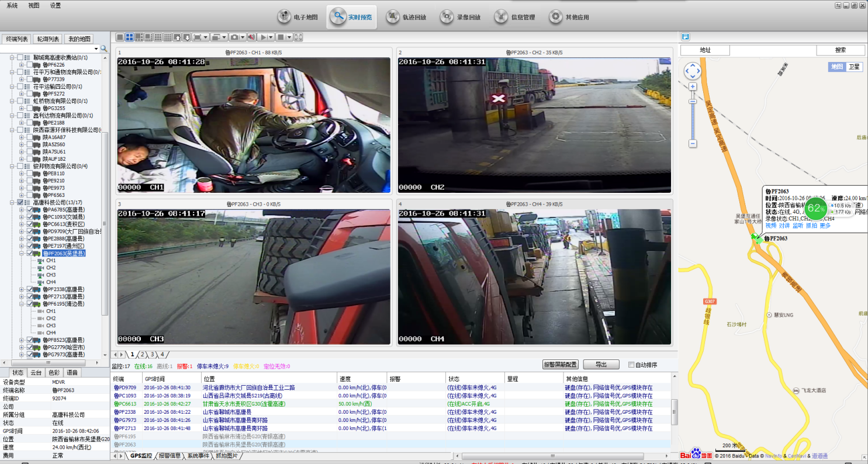This screenshot has height=464, width=868.
Task: Toggle the muted speaker icon
Action: coord(251,37)
